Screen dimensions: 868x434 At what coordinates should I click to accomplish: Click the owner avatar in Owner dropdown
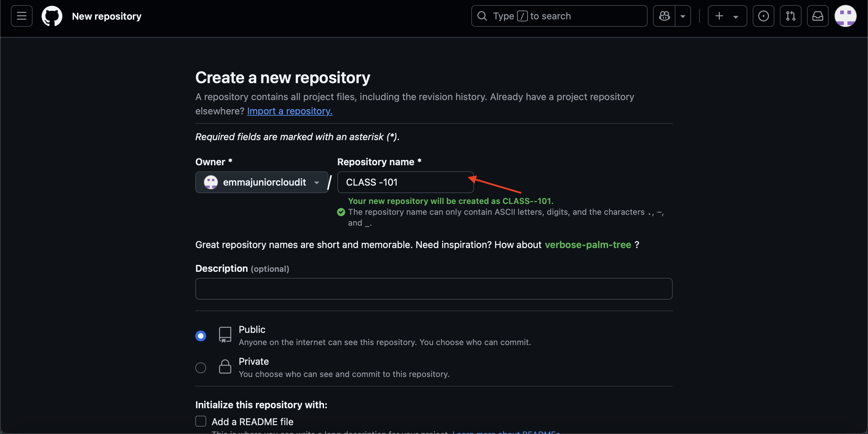[x=211, y=182]
